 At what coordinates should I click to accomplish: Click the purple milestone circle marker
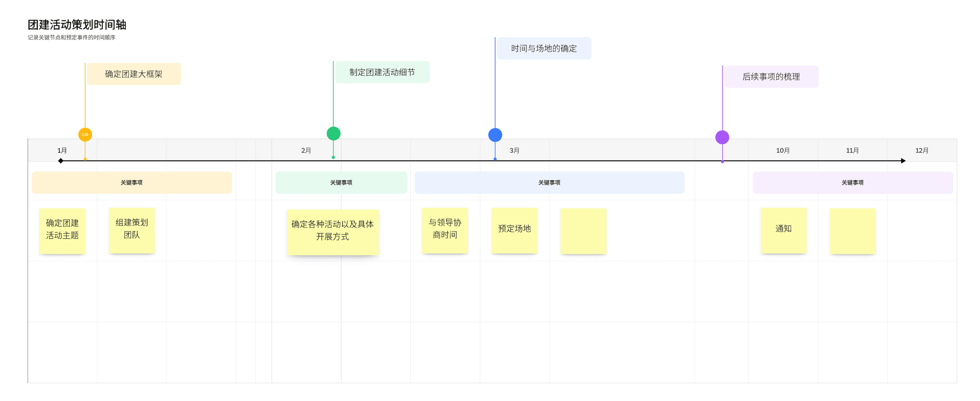(722, 137)
